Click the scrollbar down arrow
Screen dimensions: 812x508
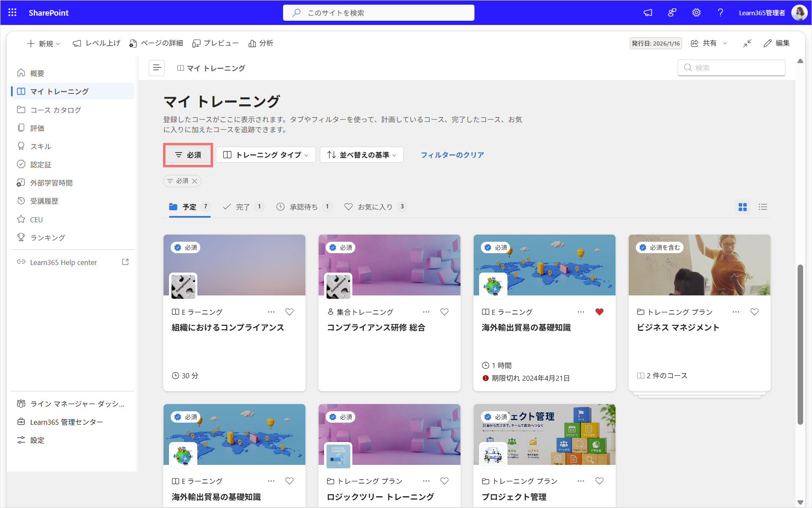(800, 502)
